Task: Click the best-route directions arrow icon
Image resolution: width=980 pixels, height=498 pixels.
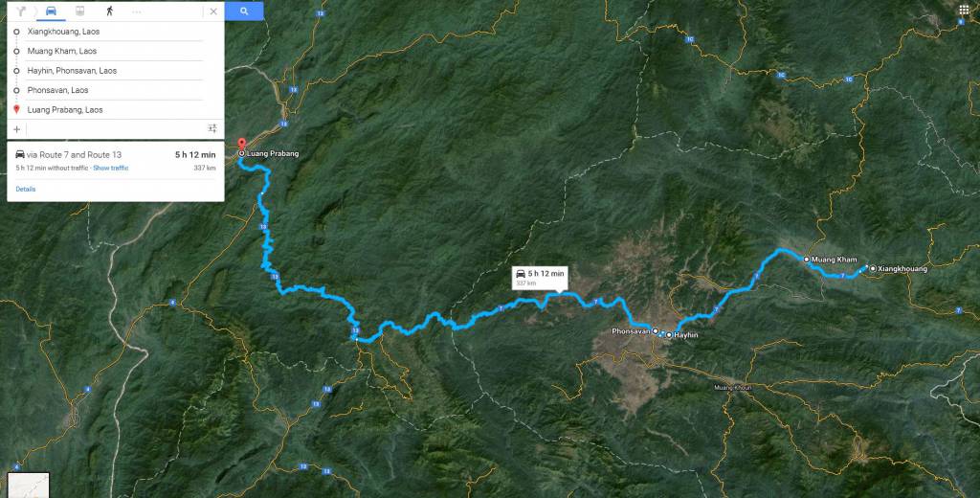Action: [x=21, y=11]
